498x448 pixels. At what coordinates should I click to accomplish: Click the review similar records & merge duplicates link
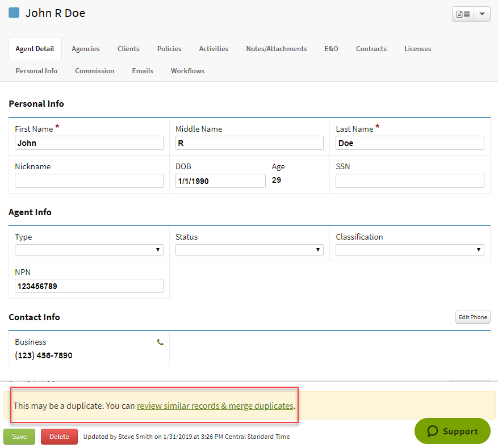pos(215,405)
